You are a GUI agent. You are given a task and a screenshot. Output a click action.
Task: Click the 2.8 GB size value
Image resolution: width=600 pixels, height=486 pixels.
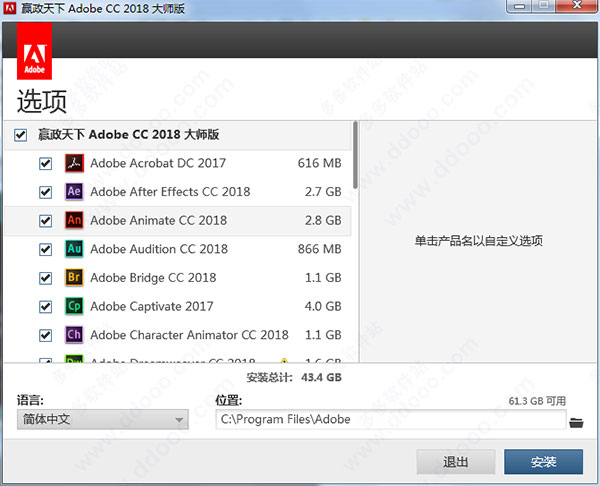[323, 220]
